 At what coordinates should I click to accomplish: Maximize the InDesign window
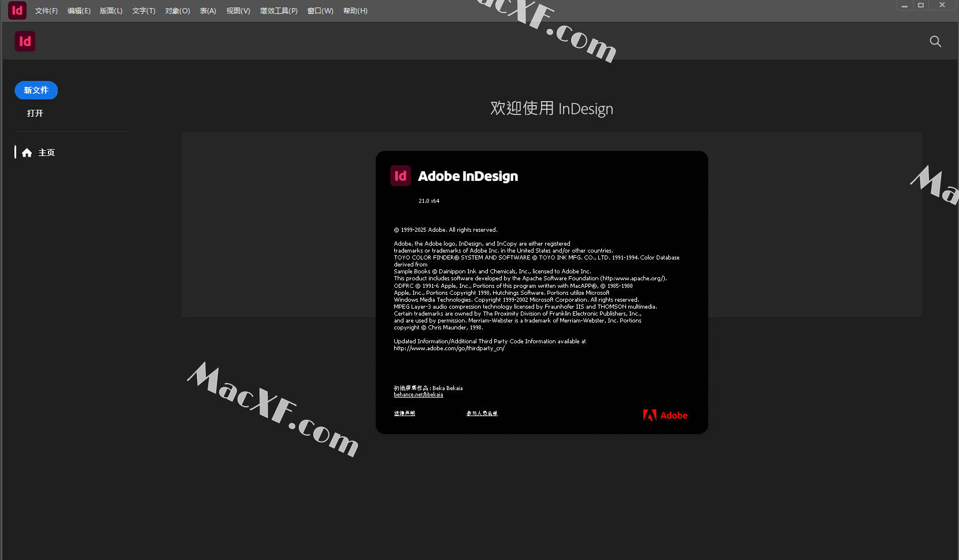[921, 5]
